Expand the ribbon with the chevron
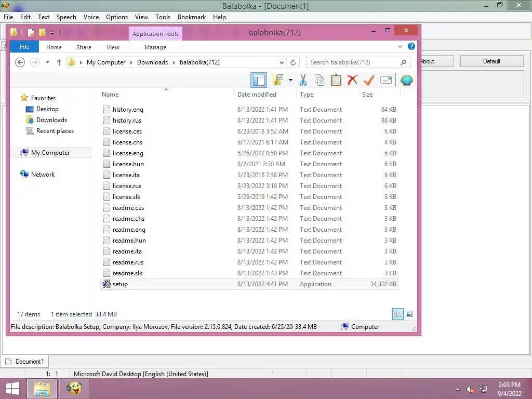532x399 pixels. (x=400, y=46)
